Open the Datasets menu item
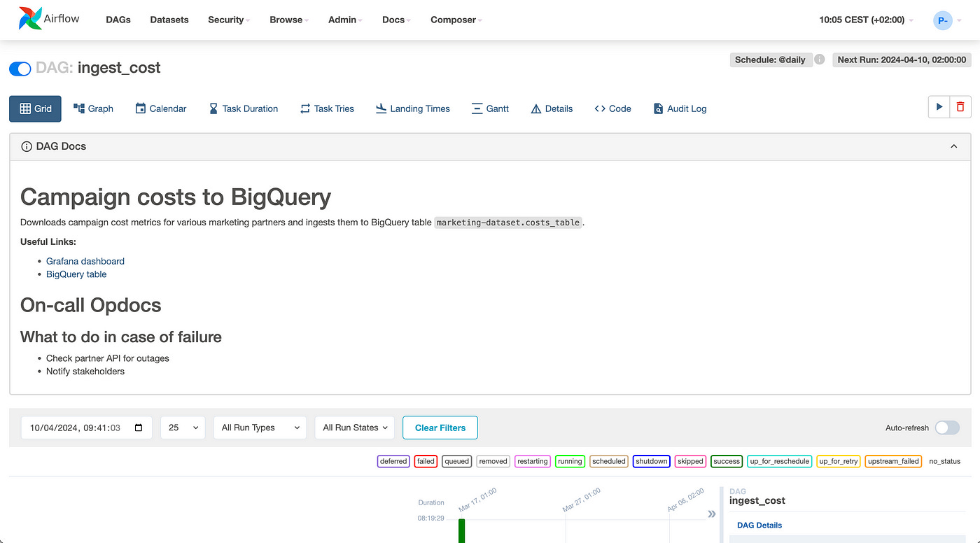The width and height of the screenshot is (980, 543). 169,20
